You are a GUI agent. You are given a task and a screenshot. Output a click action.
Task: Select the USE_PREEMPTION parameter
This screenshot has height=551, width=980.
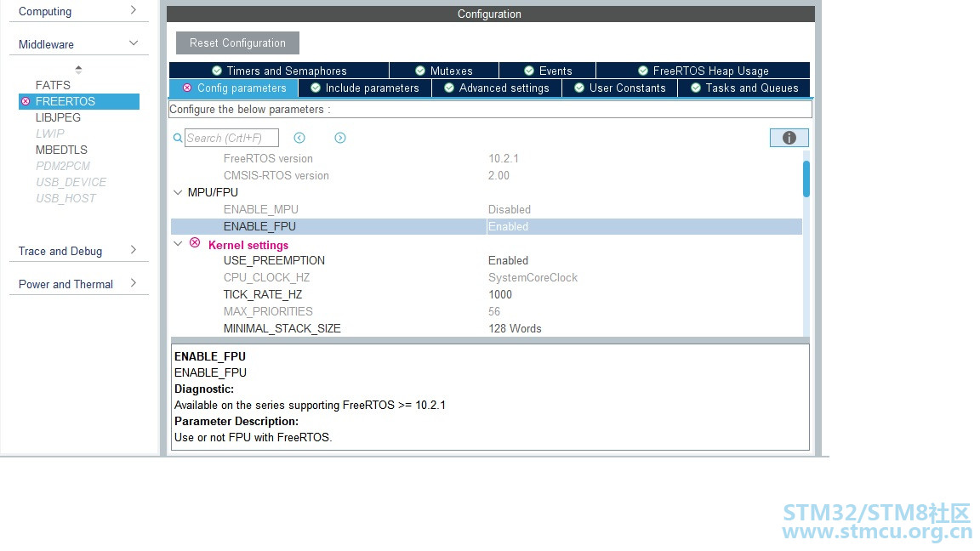(x=274, y=260)
